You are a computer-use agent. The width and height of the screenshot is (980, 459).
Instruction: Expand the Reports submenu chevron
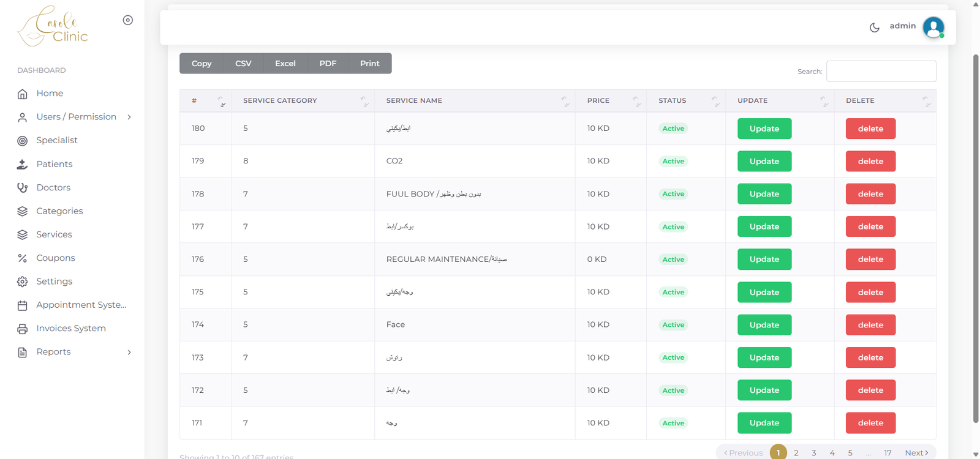point(129,352)
